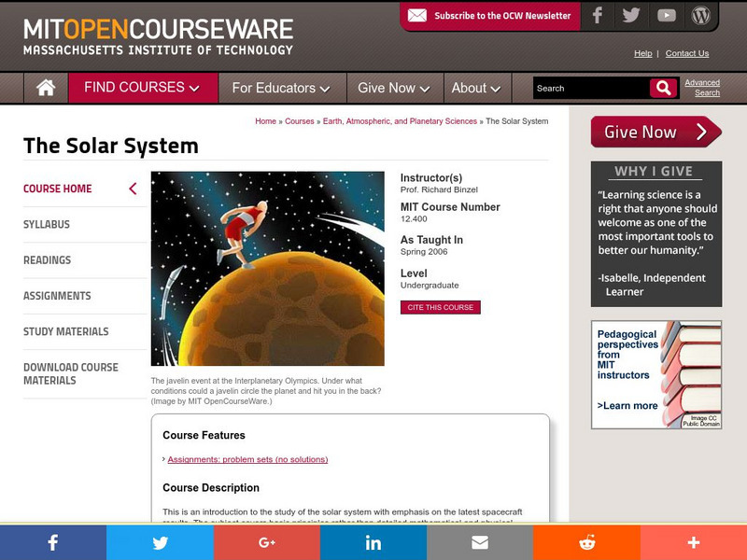Open Earth, Atmospheric, and Planetary Sciences breadcrumb

(x=400, y=121)
